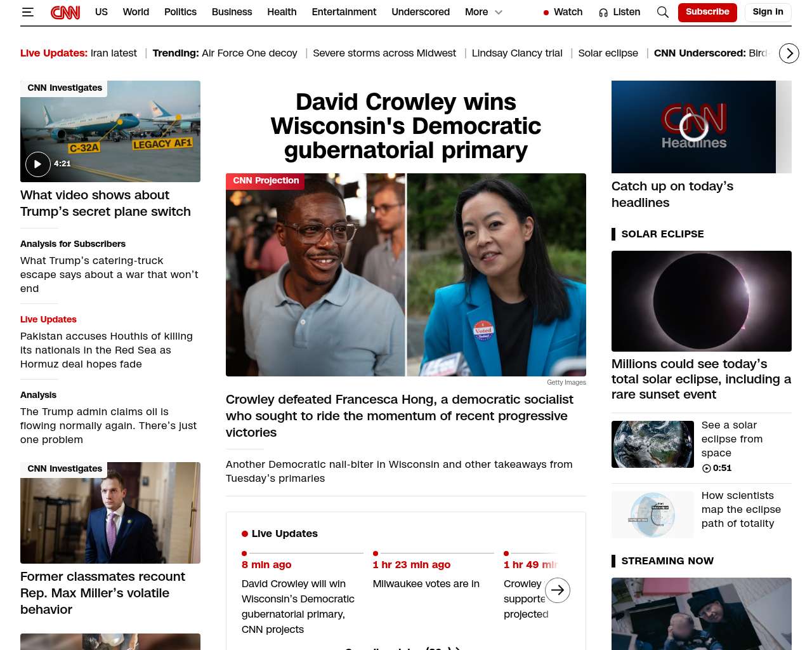
Task: Play the Air Force One video
Action: [x=38, y=164]
